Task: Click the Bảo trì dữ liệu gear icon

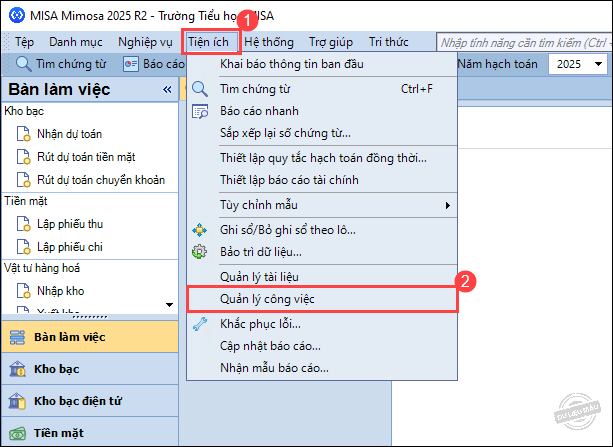Action: pos(199,252)
